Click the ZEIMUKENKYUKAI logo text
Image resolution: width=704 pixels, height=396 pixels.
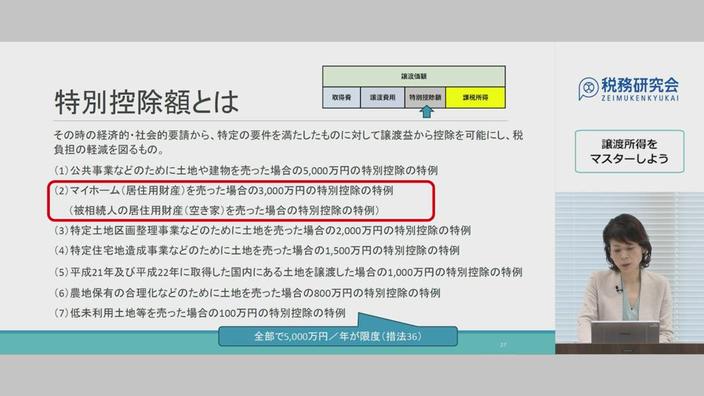[640, 98]
